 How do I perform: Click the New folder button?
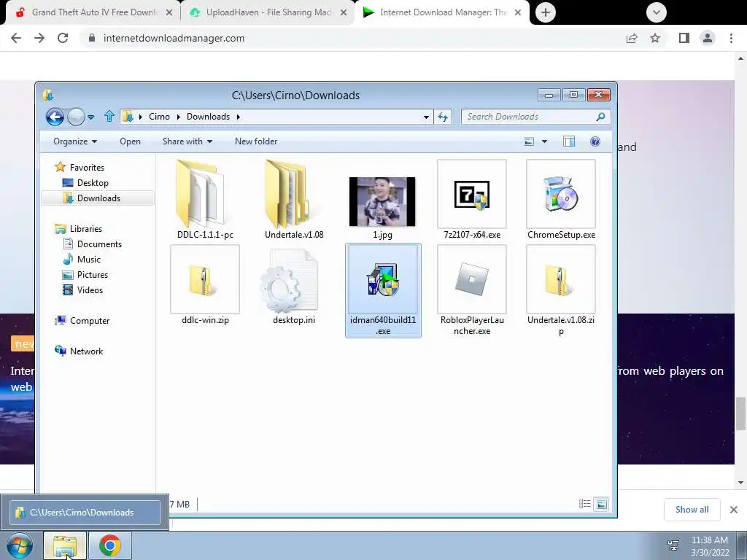point(256,141)
